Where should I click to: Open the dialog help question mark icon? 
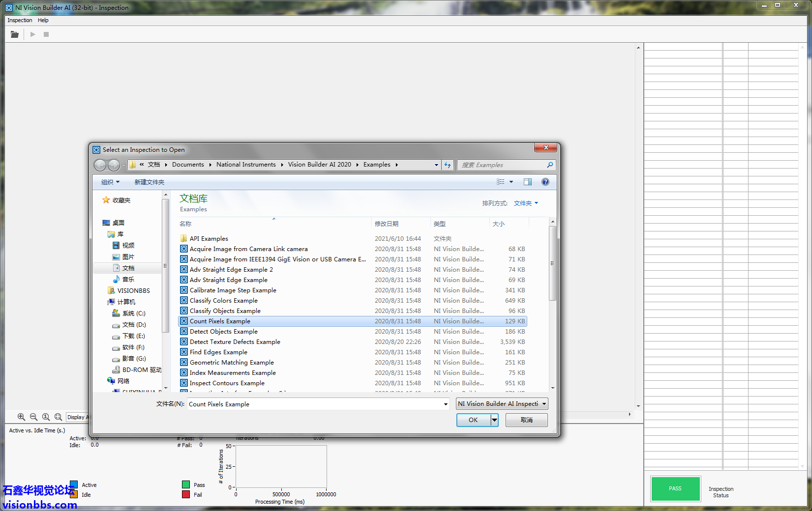tap(545, 182)
